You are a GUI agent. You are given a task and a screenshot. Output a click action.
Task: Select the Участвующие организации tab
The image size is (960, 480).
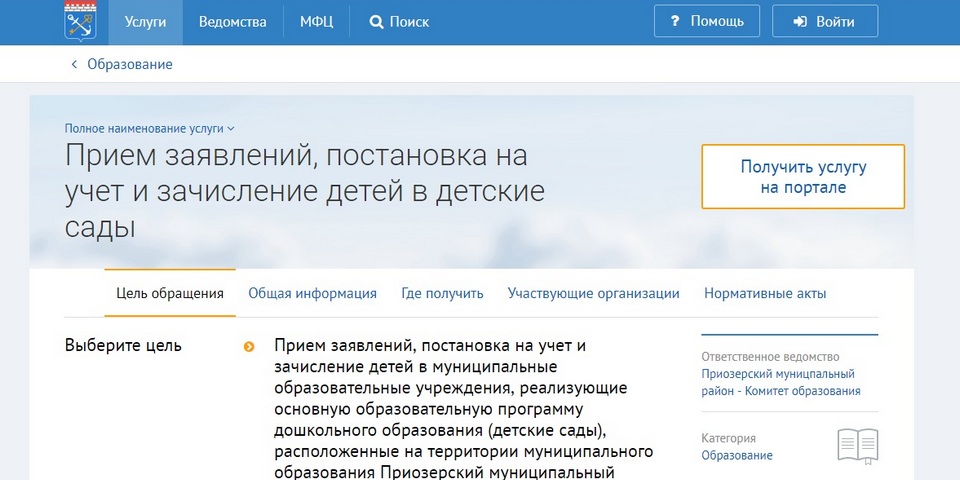point(593,293)
